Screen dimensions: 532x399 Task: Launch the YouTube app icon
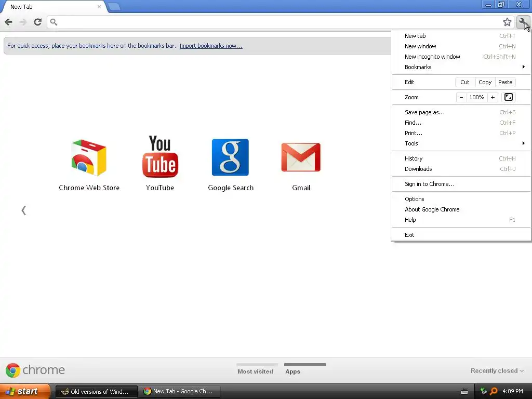[160, 164]
